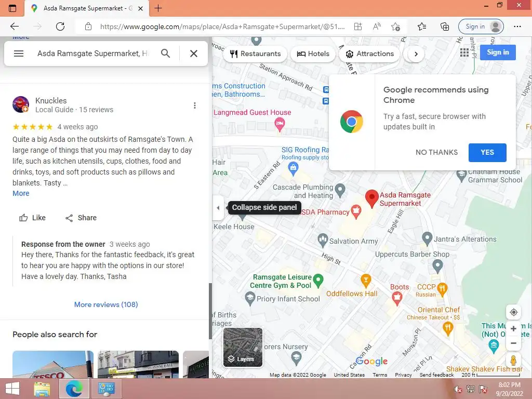Activate the Street View pegman
Viewport: 532px width, 399px height.
point(514,360)
